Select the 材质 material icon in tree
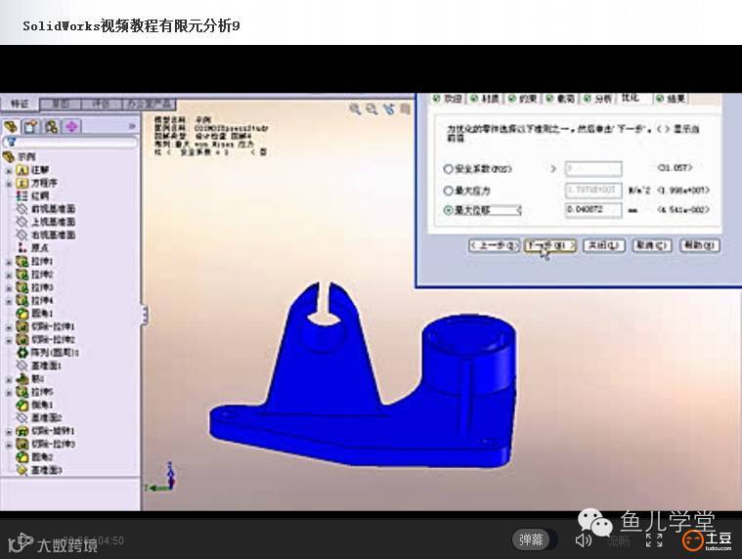 (x=22, y=195)
